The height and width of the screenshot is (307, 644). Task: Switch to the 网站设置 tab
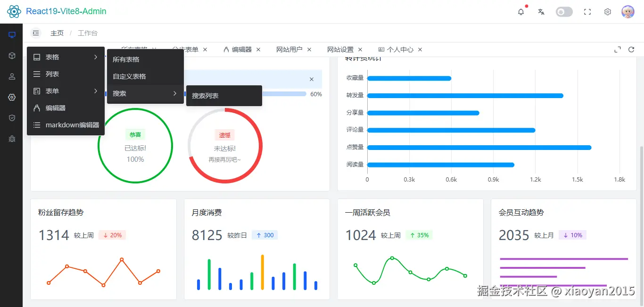(x=340, y=50)
